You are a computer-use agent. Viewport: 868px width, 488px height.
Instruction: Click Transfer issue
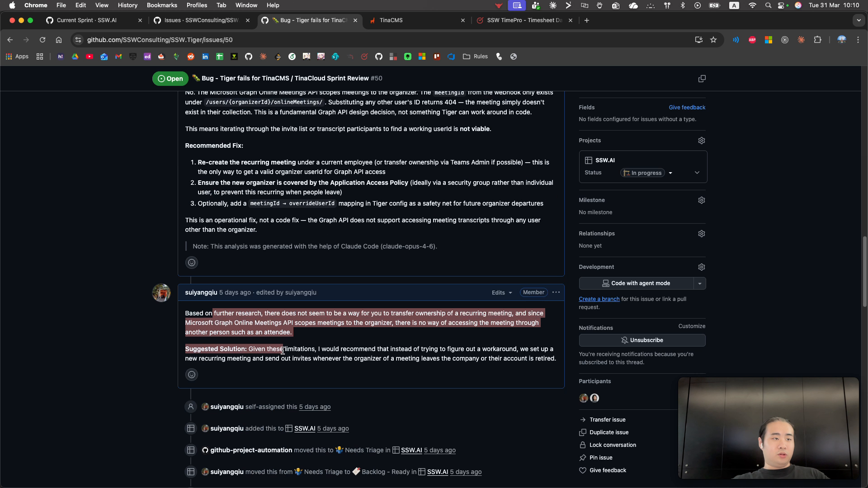607,420
